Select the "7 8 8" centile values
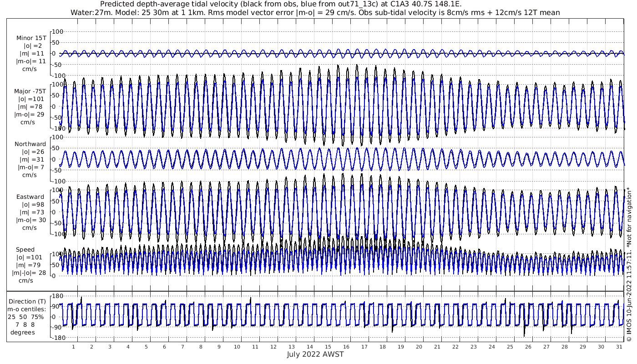This screenshot has height=364, width=637. pyautogui.click(x=25, y=324)
